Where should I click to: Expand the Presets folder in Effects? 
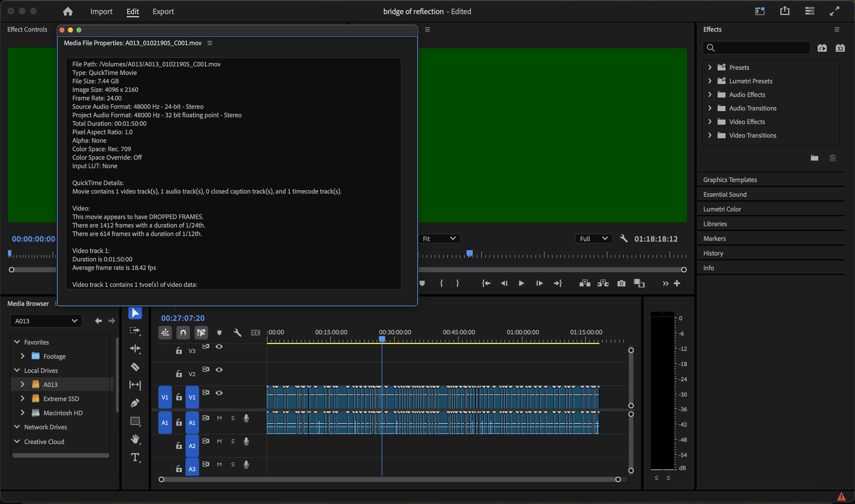pyautogui.click(x=710, y=67)
